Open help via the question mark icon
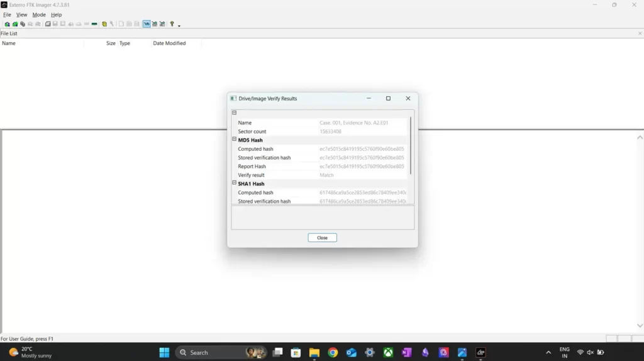The image size is (644, 361). point(172,24)
